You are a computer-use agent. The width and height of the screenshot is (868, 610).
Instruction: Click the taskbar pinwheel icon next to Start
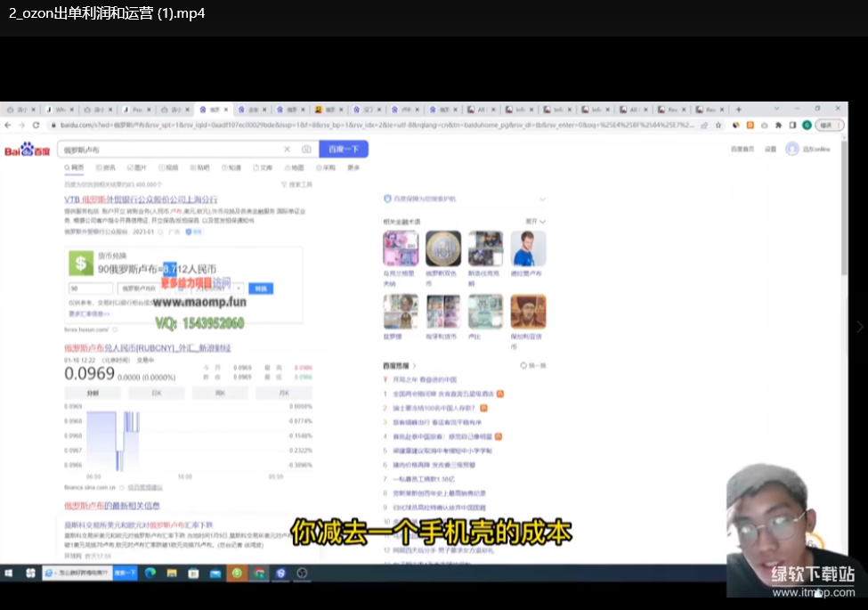[x=30, y=573]
